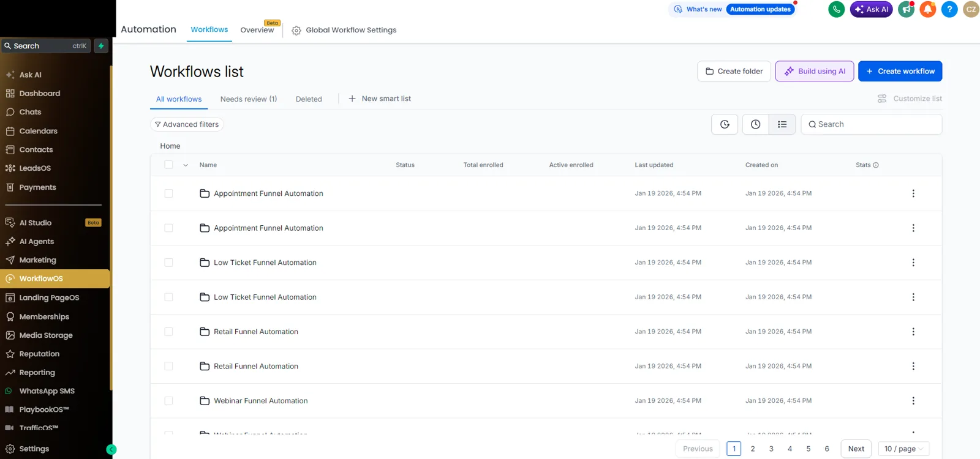The image size is (980, 459).
Task: Check the fully visible Webinar Funnel Automation row
Action: click(x=168, y=401)
